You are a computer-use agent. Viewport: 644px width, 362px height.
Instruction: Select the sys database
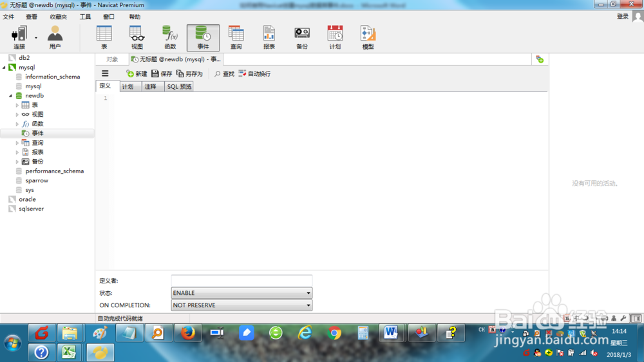coord(30,190)
